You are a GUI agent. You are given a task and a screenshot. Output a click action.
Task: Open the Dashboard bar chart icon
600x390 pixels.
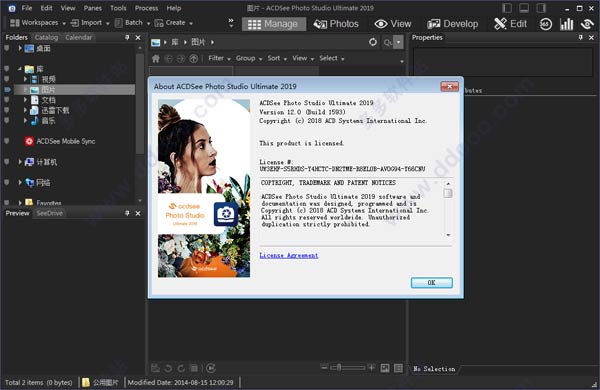[566, 24]
